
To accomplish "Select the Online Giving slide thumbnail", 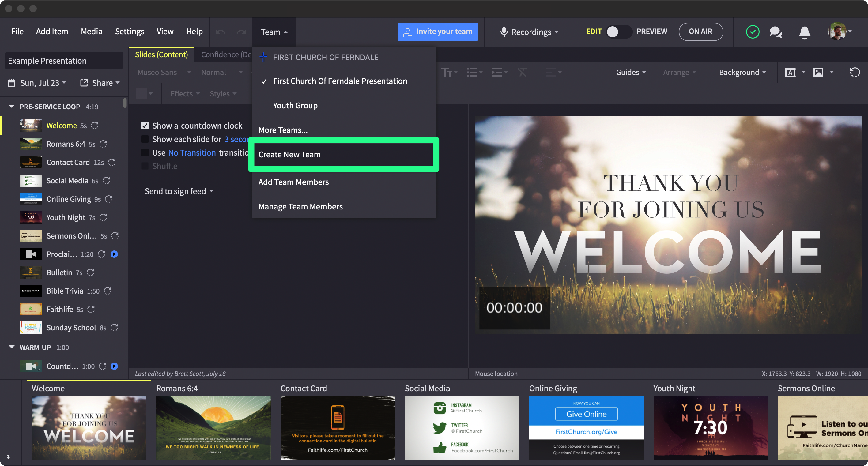I will 586,428.
